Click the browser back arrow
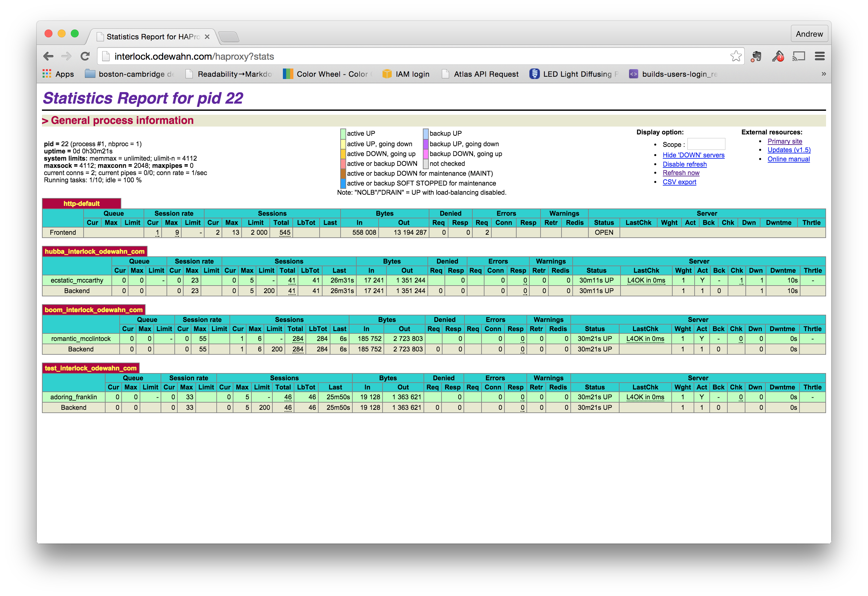This screenshot has width=868, height=596. pos(48,56)
